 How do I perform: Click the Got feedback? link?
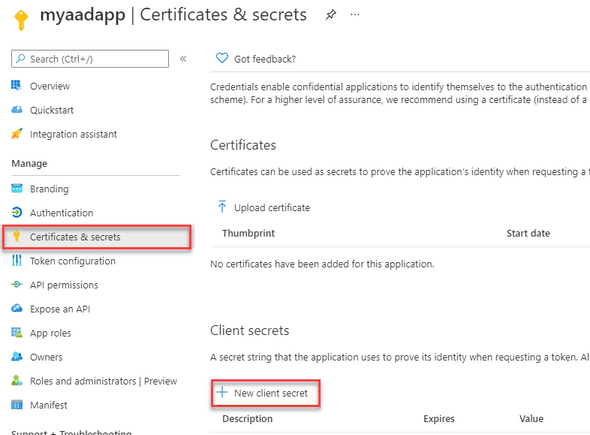pyautogui.click(x=265, y=59)
